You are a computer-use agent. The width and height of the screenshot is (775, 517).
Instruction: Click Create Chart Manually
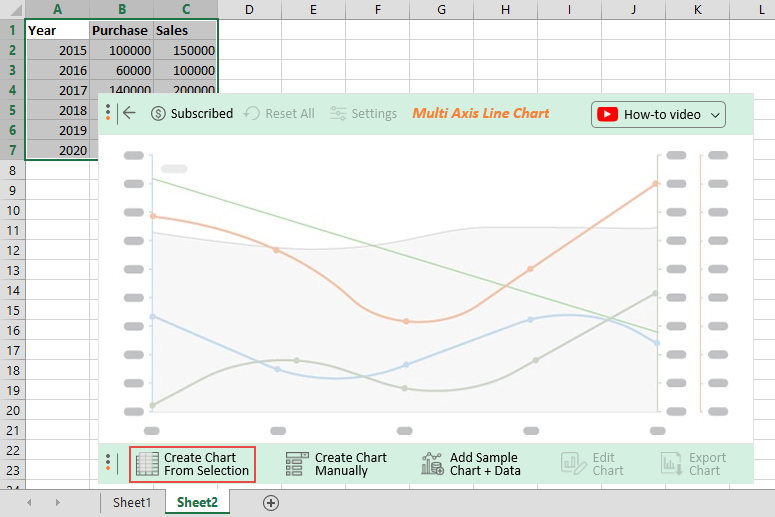[x=336, y=464]
